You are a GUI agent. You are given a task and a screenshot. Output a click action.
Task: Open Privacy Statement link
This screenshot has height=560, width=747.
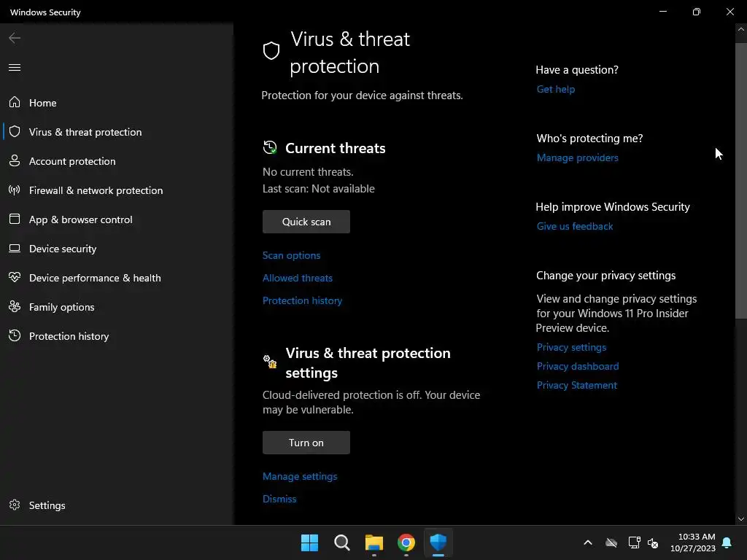click(x=576, y=385)
